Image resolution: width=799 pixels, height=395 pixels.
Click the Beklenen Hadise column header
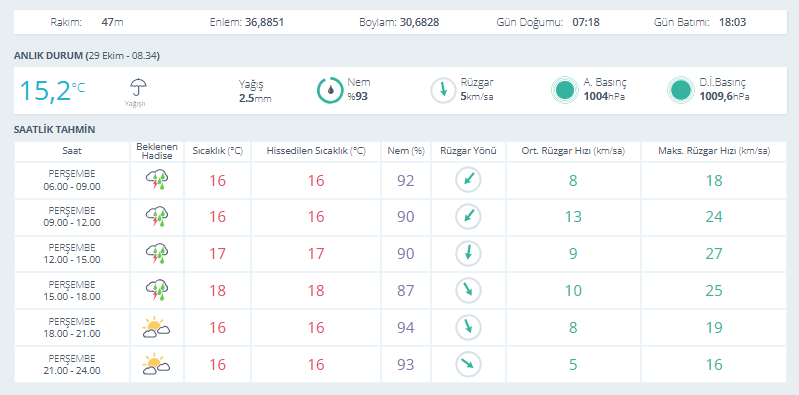click(x=157, y=151)
